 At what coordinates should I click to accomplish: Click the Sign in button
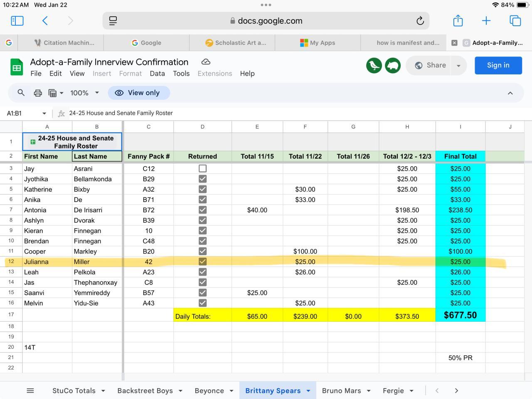[498, 65]
